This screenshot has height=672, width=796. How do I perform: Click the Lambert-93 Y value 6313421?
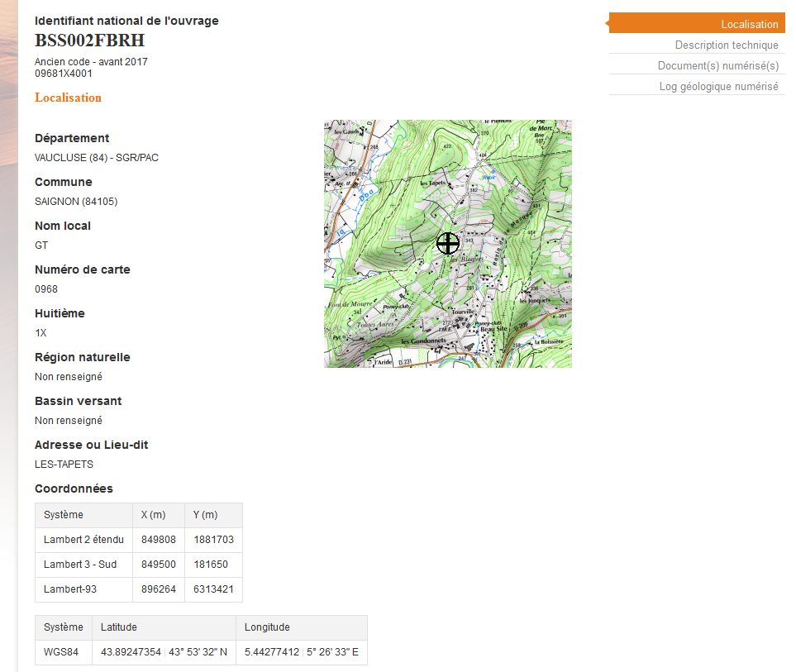click(213, 589)
